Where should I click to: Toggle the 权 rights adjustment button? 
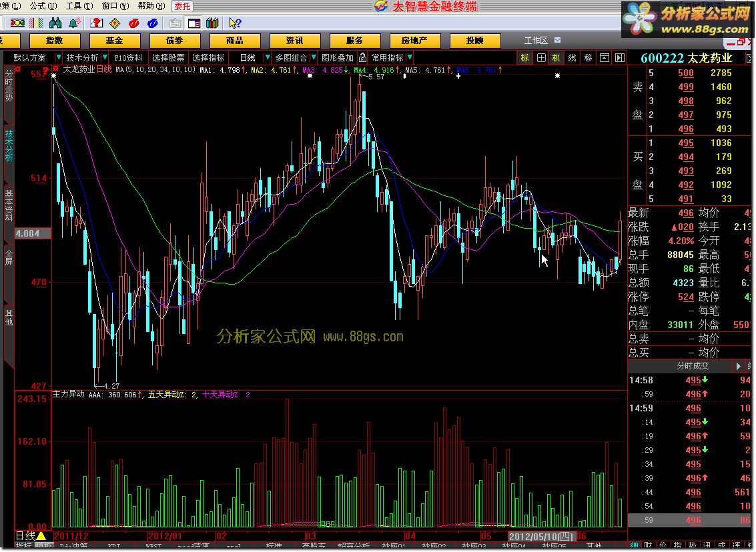(556, 58)
